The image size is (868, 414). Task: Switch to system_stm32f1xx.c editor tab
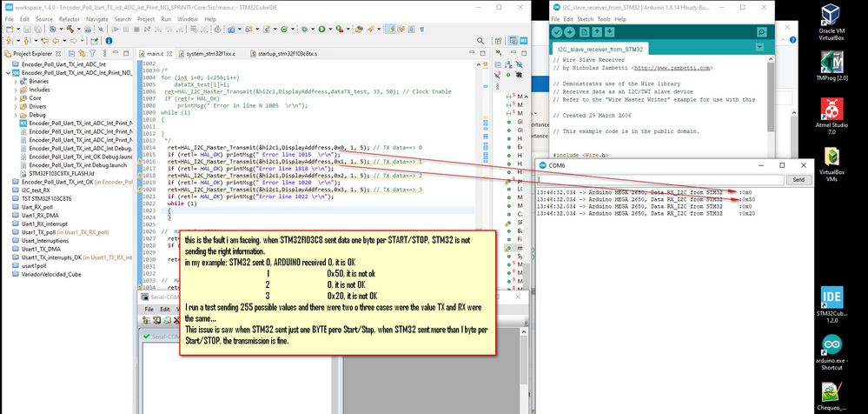(x=208, y=54)
